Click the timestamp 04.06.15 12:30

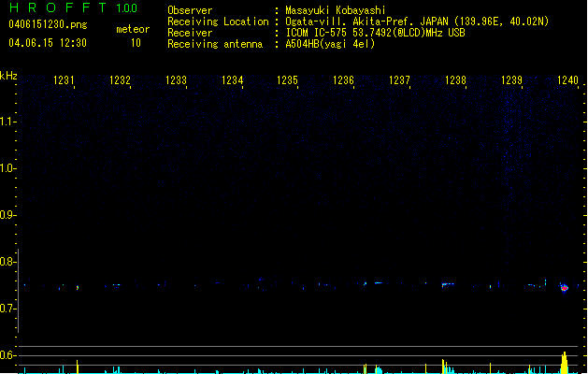48,43
